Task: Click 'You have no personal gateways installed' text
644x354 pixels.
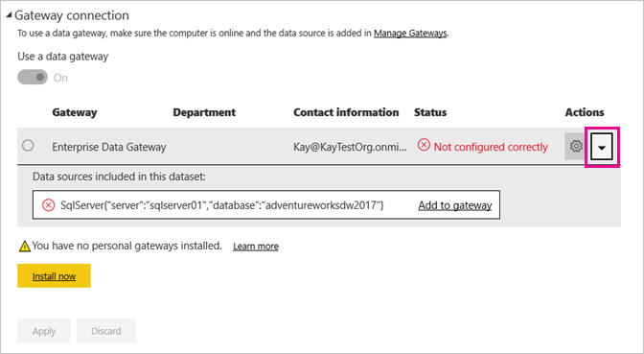Action: [126, 246]
